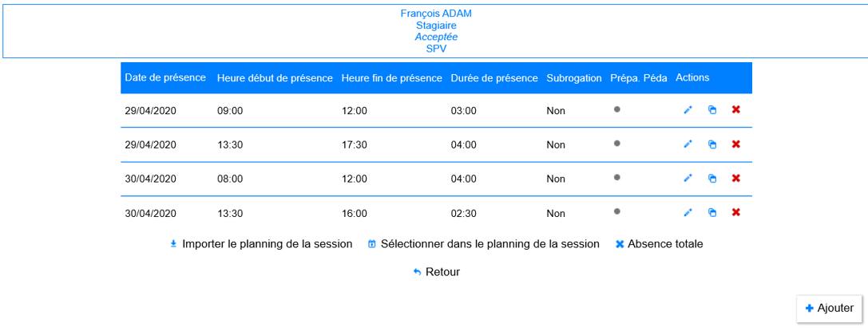Toggle Prépa. Péda dot for 29/04/2020 09:00
Viewport: 868px width, 331px height.
coord(616,109)
